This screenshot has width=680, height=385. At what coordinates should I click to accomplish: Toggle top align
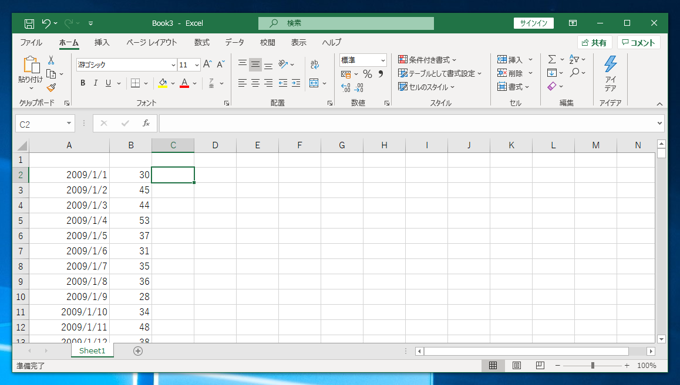coord(242,65)
